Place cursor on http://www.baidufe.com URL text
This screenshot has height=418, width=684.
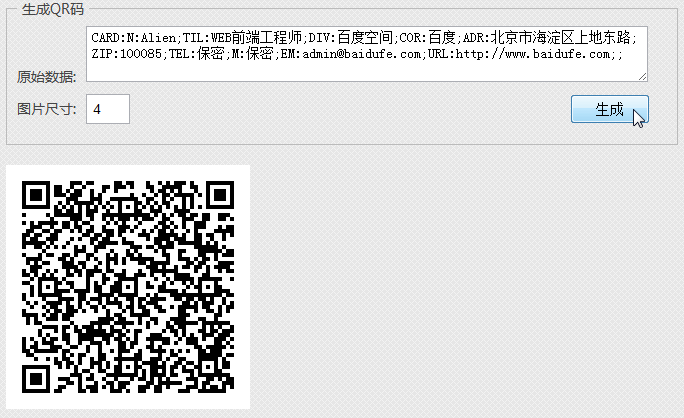533,54
